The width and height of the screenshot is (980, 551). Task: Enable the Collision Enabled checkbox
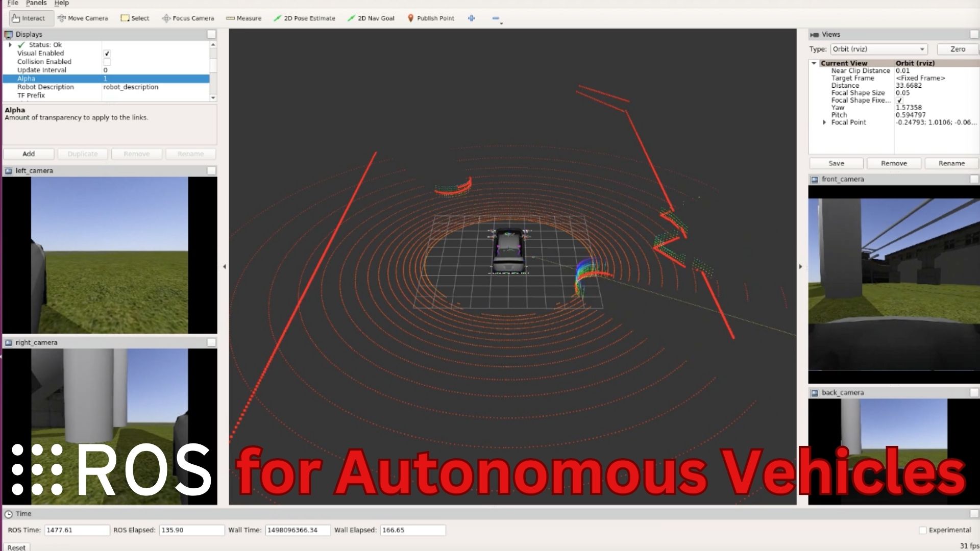(x=107, y=62)
